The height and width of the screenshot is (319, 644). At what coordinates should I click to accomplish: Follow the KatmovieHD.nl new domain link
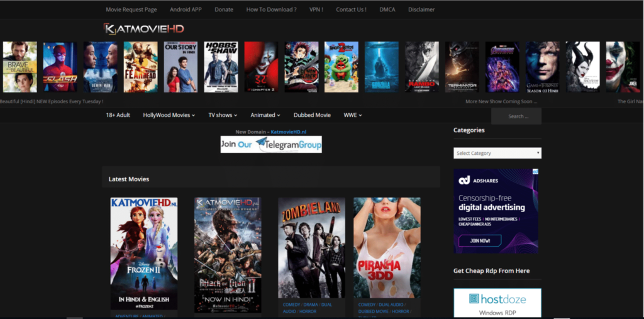[289, 132]
